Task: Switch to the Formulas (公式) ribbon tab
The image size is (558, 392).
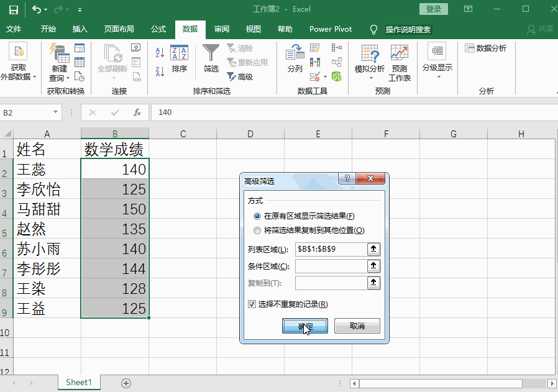Action: click(158, 29)
